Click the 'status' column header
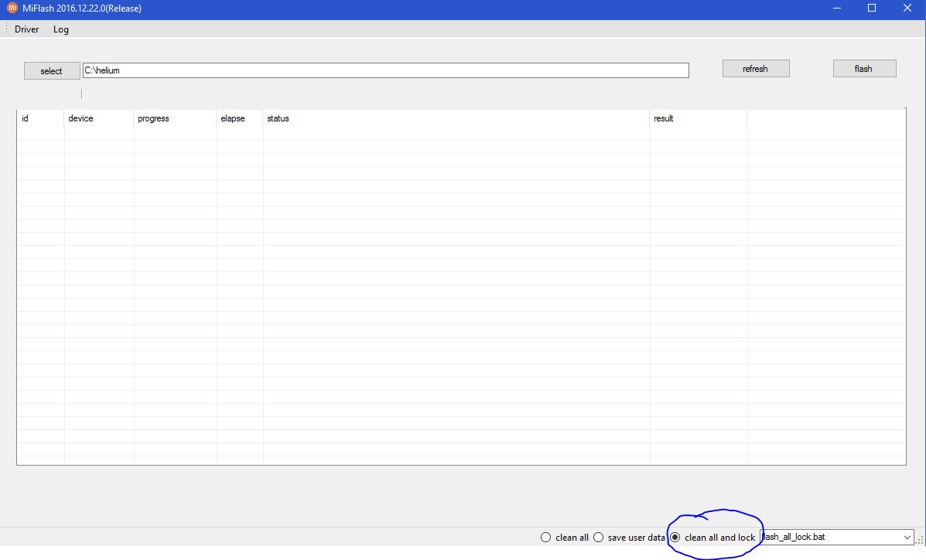 (x=456, y=118)
